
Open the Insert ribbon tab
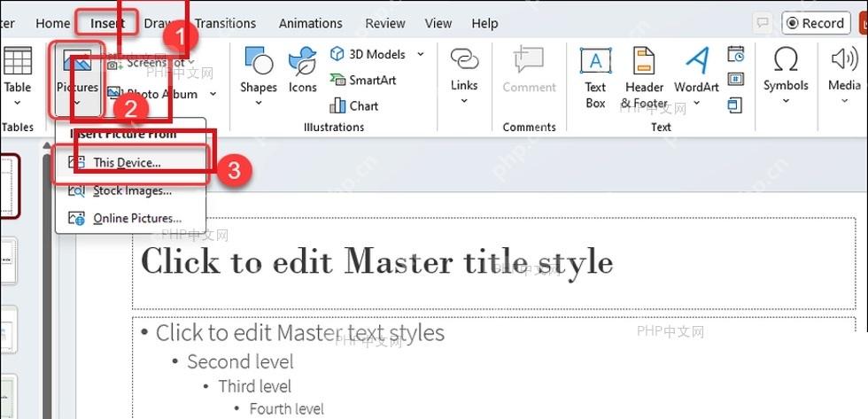click(107, 23)
